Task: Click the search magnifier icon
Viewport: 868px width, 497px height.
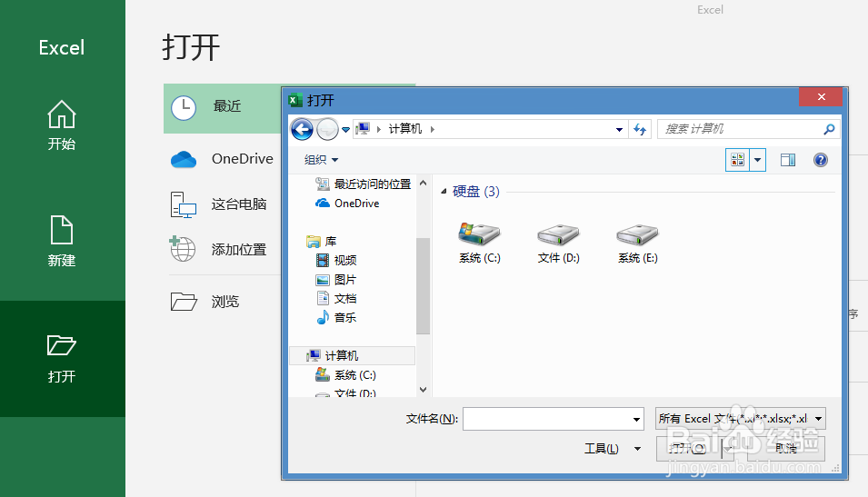Action: coord(829,129)
